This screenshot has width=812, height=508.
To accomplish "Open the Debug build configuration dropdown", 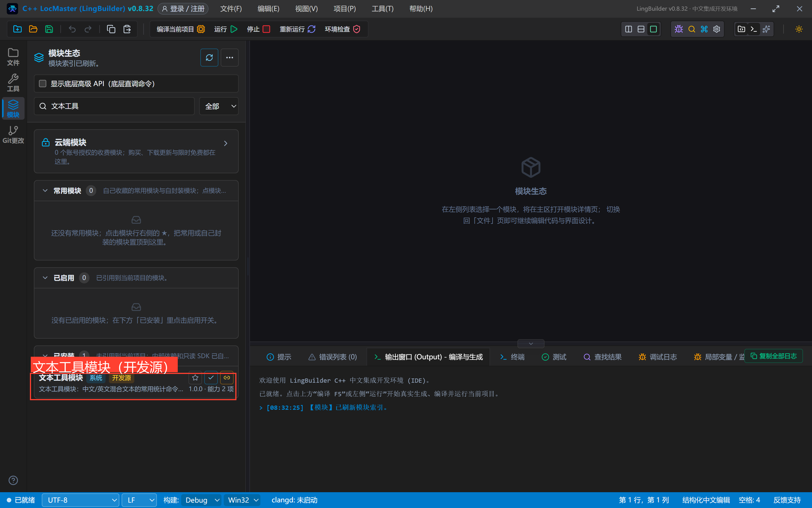I will [x=201, y=500].
